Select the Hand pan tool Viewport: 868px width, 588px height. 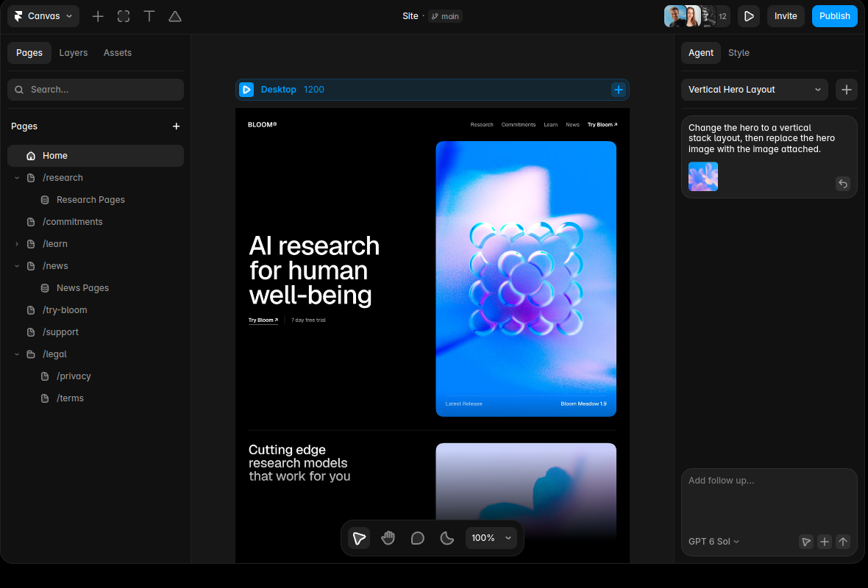[388, 538]
